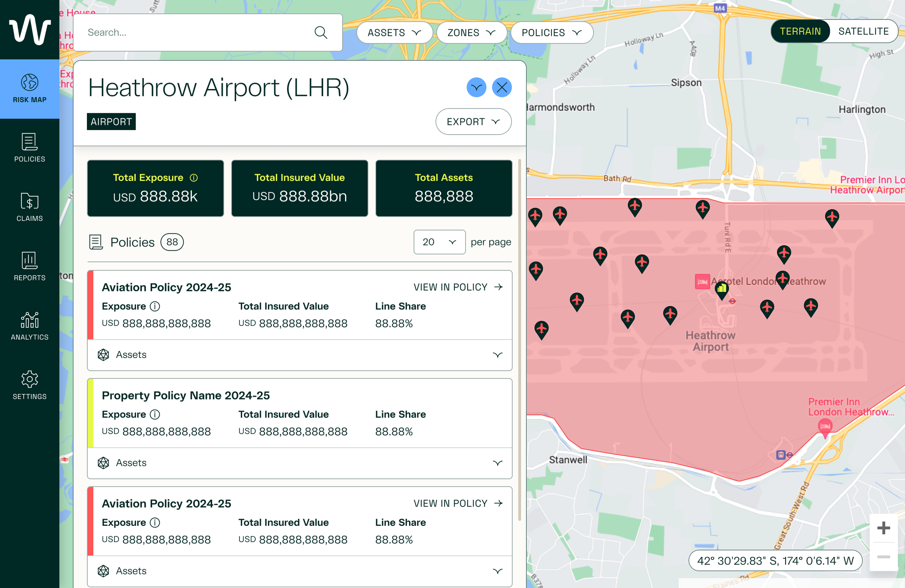Click the AIRPORT tag badge
This screenshot has width=905, height=588.
click(x=111, y=122)
